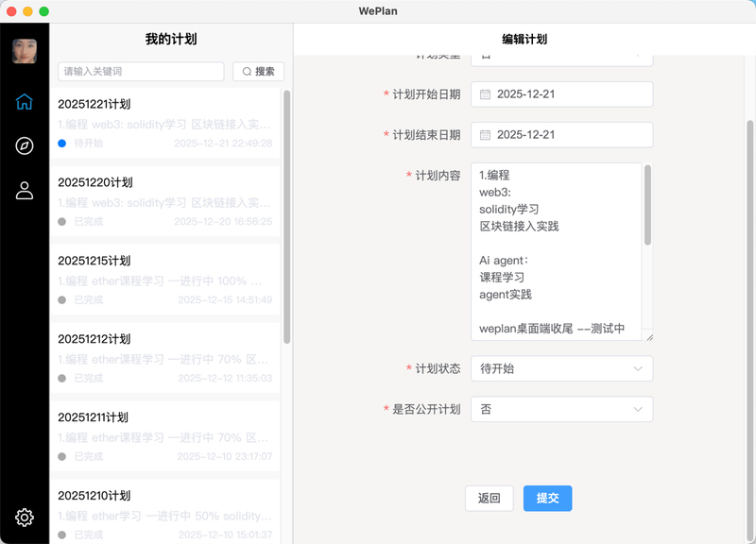Select the 20251215计划 list item
Screen dimensions: 756x544
click(165, 280)
